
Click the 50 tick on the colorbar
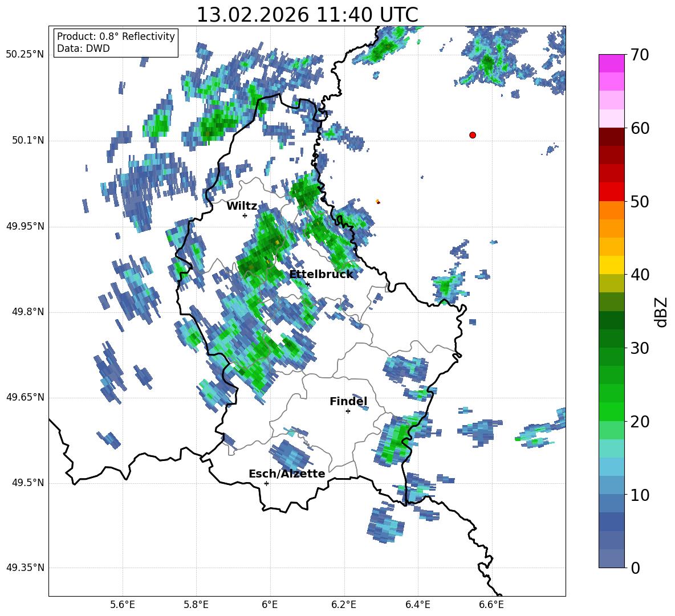[x=640, y=202]
